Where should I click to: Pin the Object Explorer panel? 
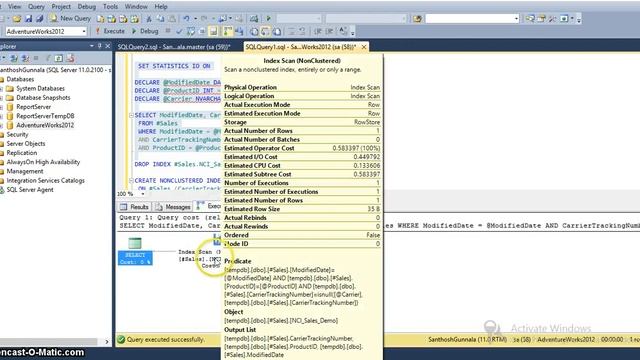click(99, 46)
